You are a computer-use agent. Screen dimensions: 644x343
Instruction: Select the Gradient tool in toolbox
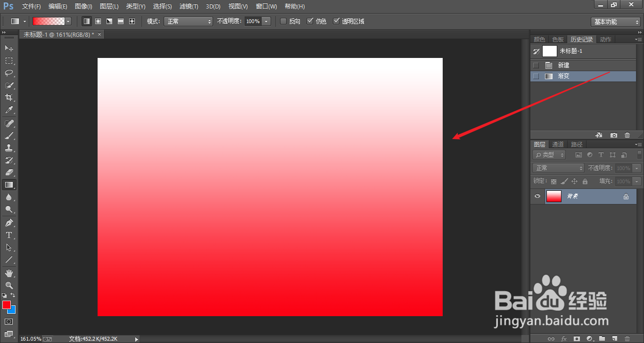point(9,185)
